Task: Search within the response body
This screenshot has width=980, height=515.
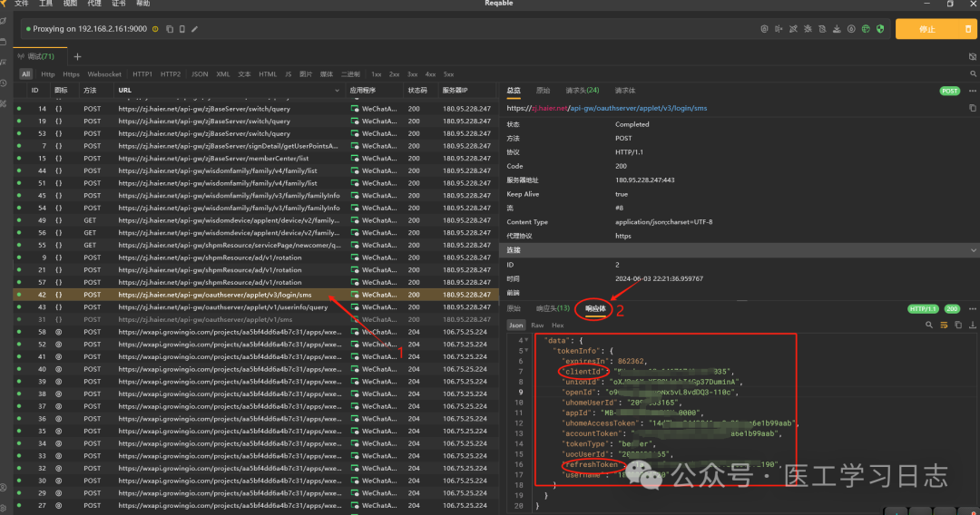Action: [929, 326]
